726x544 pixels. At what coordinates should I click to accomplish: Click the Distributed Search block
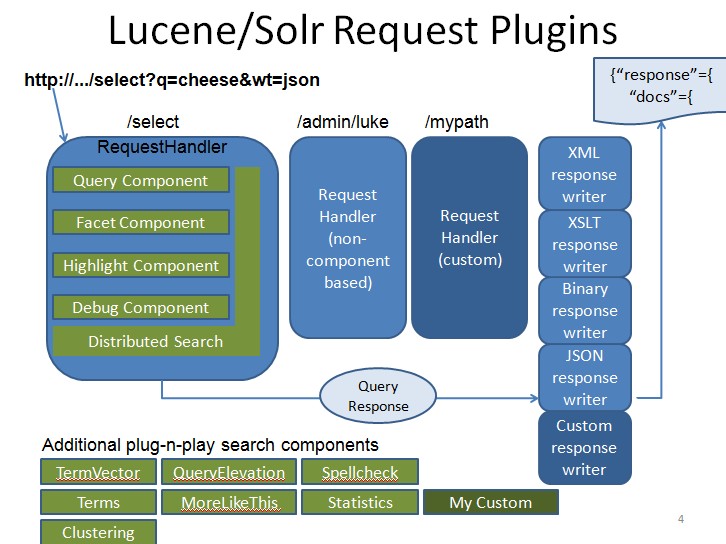[156, 342]
